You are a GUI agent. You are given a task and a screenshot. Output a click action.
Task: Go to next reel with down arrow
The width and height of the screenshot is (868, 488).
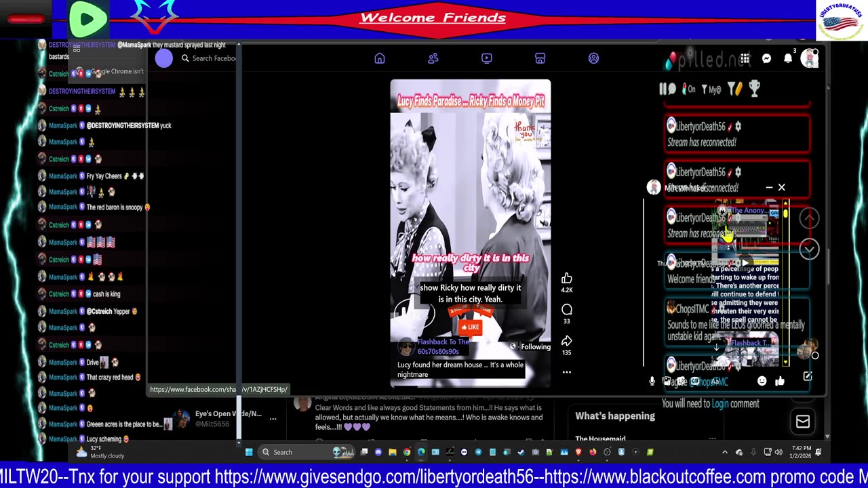tap(808, 249)
